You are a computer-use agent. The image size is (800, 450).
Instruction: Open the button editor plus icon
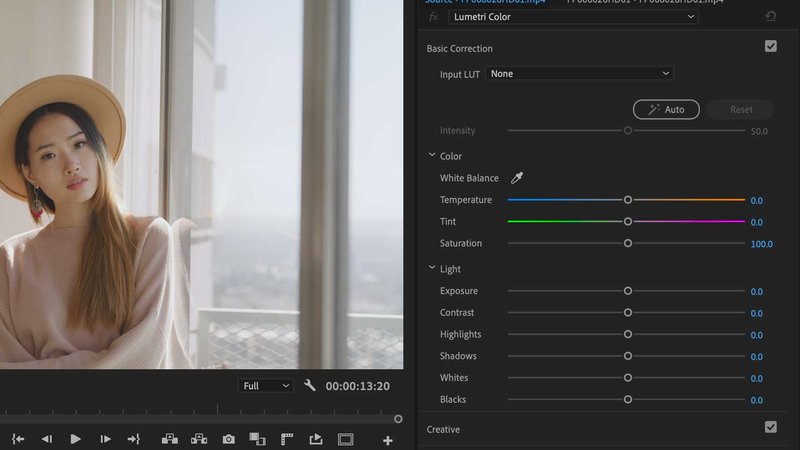point(388,440)
